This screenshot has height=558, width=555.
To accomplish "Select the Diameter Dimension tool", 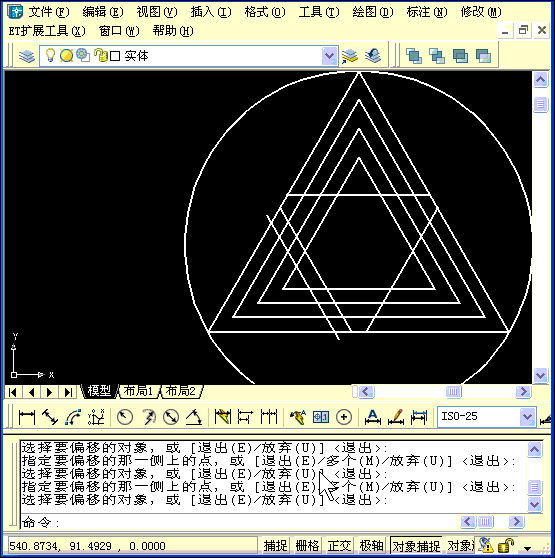I will (x=171, y=417).
